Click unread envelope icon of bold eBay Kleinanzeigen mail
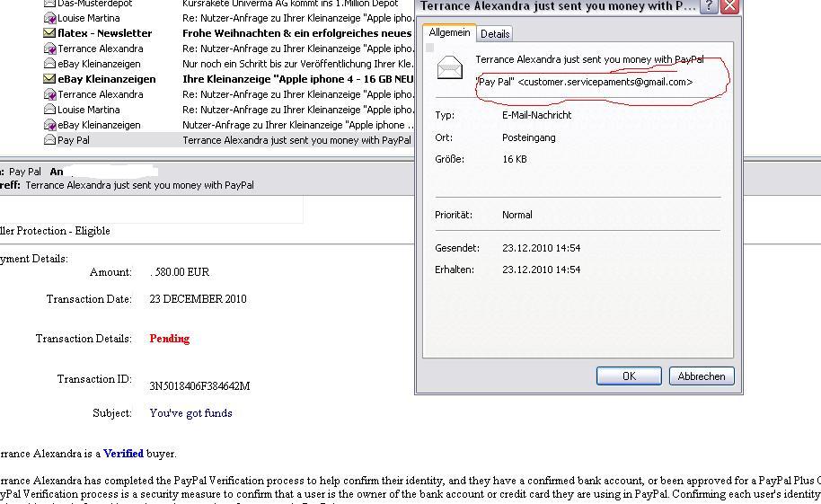The height and width of the screenshot is (504, 821). [x=49, y=79]
